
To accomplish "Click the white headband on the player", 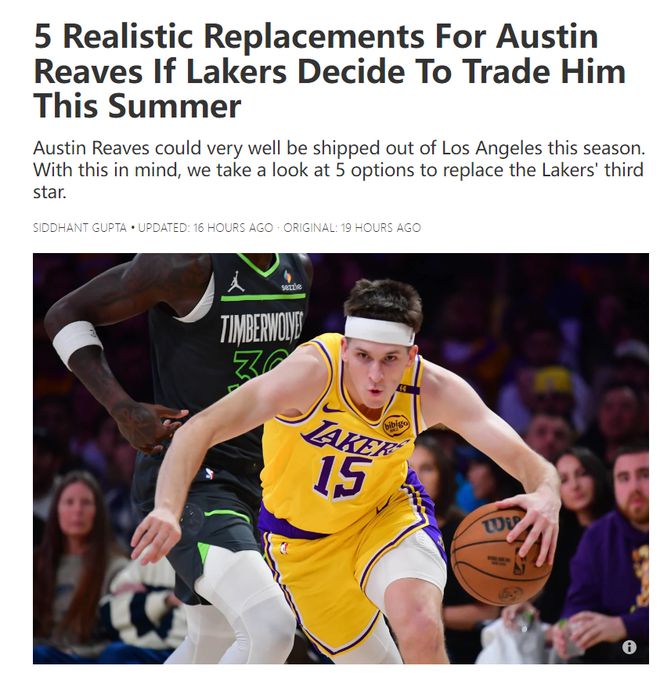I will click(x=379, y=330).
